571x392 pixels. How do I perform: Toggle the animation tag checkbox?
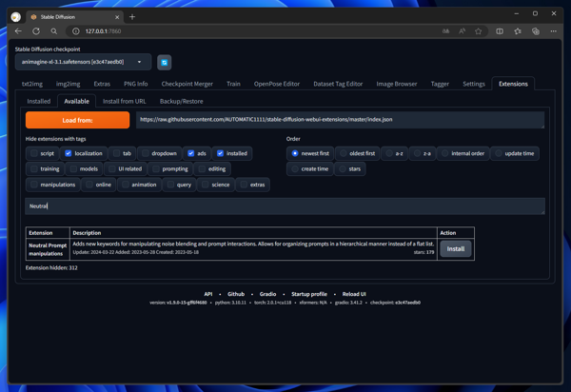point(126,185)
